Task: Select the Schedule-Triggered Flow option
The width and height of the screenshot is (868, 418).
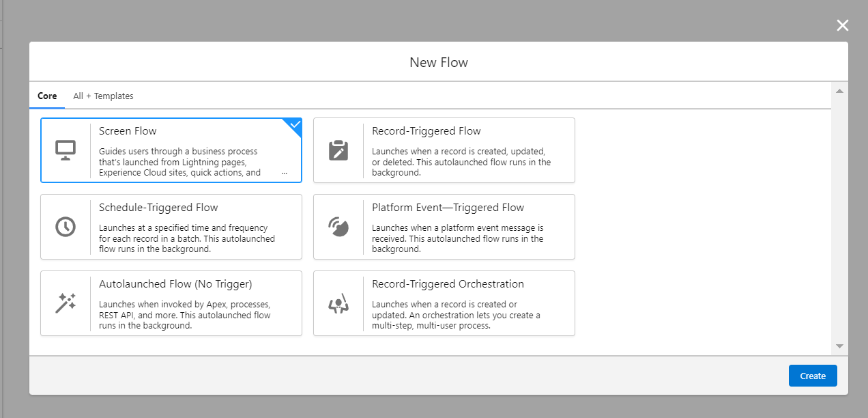Action: click(x=171, y=227)
